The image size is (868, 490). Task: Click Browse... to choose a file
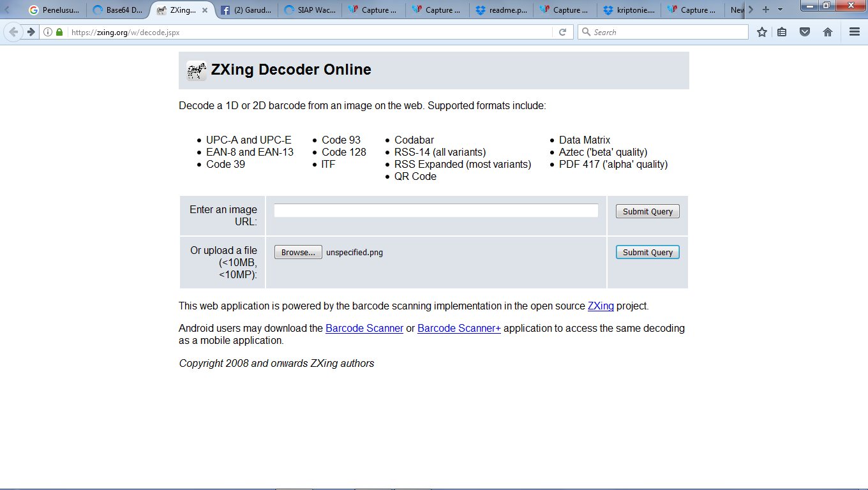[298, 252]
